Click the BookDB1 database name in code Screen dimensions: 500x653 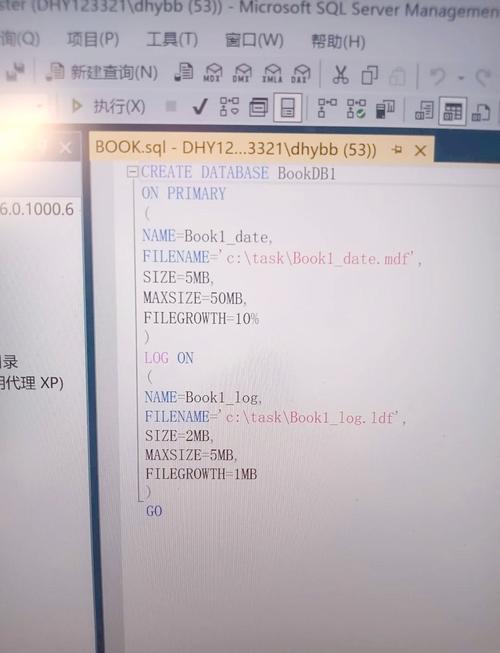point(307,173)
